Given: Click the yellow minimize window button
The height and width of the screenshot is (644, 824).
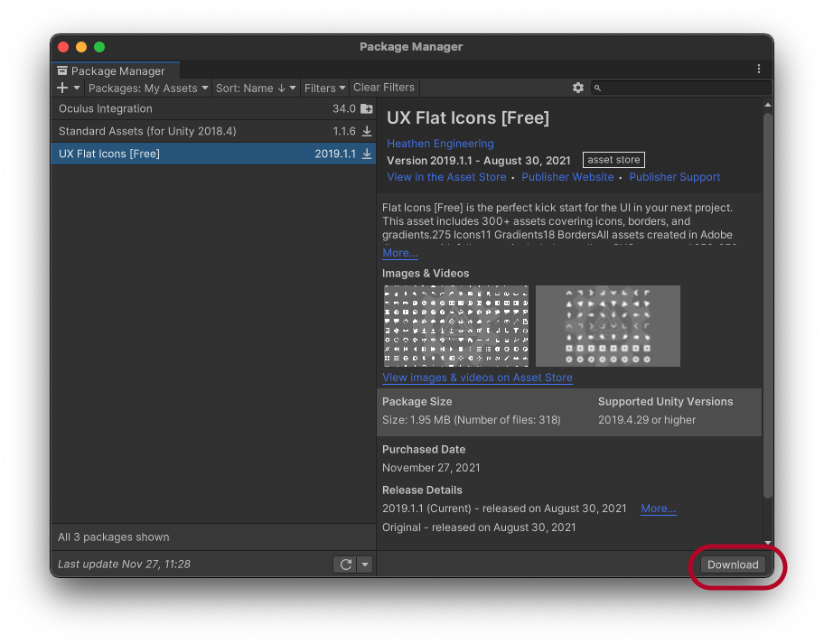Looking at the screenshot, I should coord(81,47).
